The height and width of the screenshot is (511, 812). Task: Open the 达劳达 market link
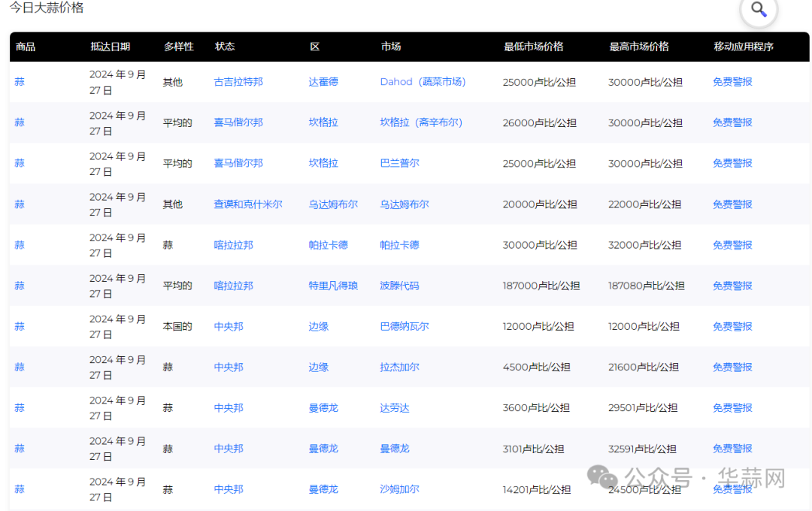(x=394, y=408)
